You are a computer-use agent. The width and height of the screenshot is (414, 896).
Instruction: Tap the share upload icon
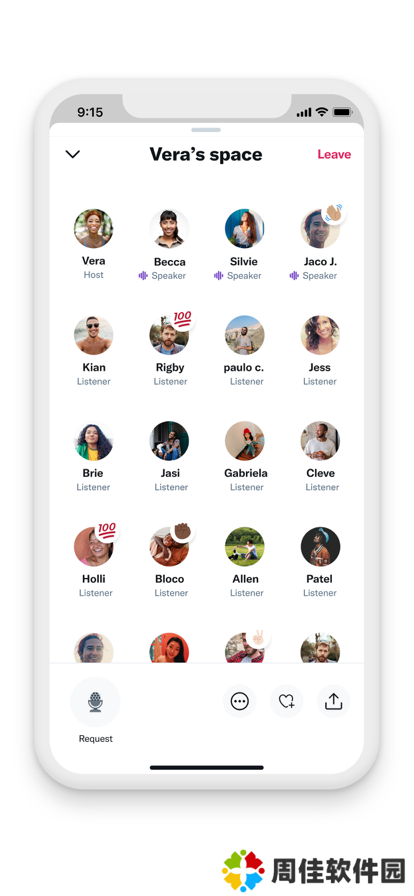[x=333, y=701]
